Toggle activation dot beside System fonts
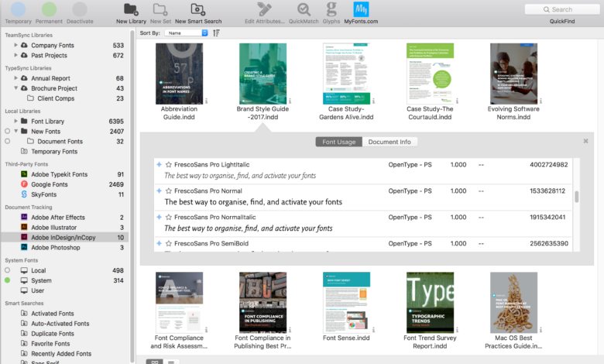 pyautogui.click(x=7, y=280)
